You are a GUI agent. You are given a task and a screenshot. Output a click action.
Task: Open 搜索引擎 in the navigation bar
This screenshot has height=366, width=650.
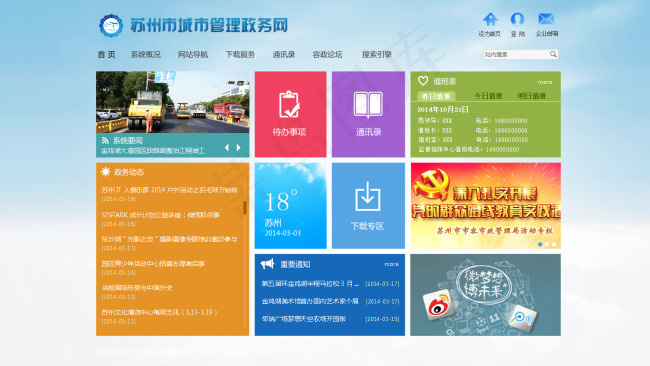coord(376,54)
